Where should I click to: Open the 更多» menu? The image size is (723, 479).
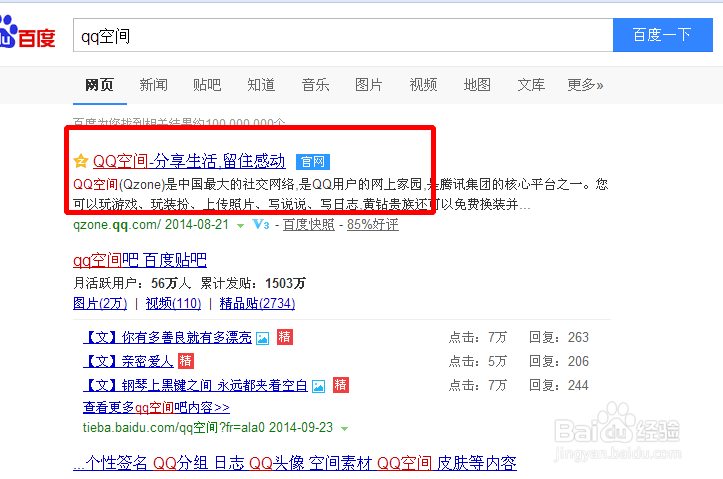[x=585, y=85]
